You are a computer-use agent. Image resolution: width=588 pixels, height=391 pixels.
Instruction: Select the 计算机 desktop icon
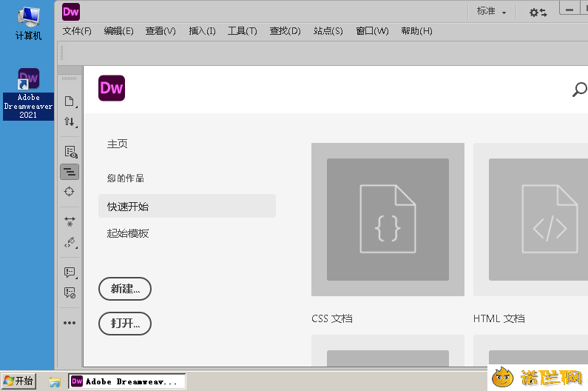coord(29,24)
